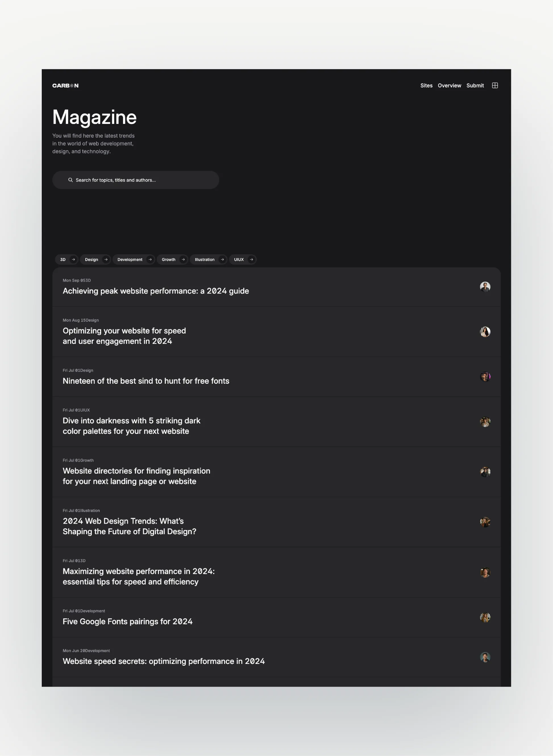Image resolution: width=553 pixels, height=756 pixels.
Task: Click the grid layout icon in top navigation
Action: pos(495,85)
